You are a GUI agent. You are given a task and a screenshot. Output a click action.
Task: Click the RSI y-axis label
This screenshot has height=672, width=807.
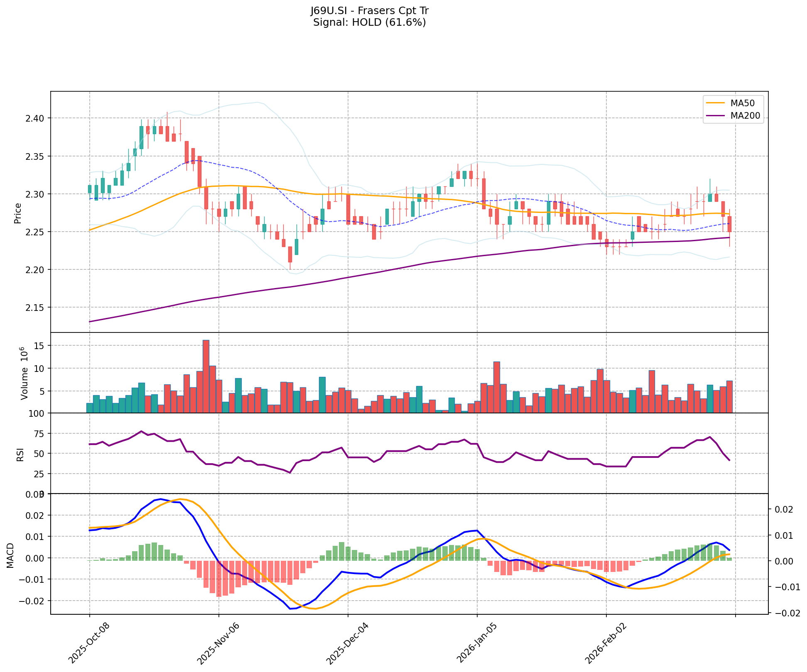(x=20, y=456)
